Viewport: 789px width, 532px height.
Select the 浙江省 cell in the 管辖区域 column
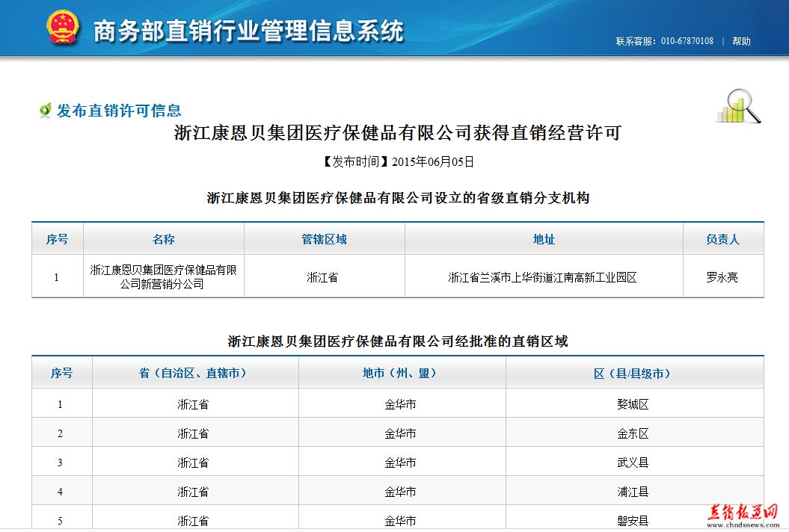pos(324,276)
